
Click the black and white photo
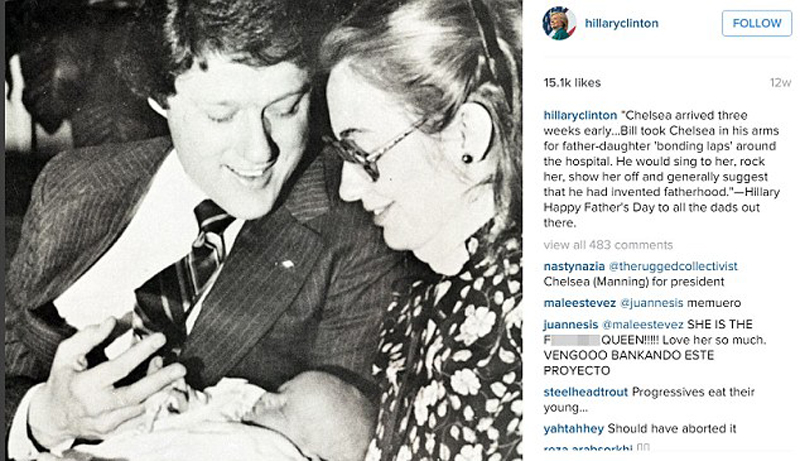pos(263,230)
